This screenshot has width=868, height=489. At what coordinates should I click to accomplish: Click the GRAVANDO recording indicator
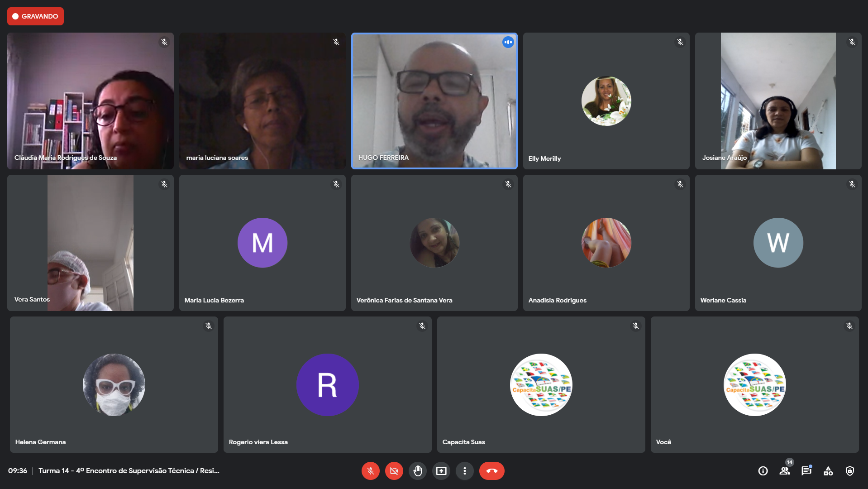tap(35, 16)
